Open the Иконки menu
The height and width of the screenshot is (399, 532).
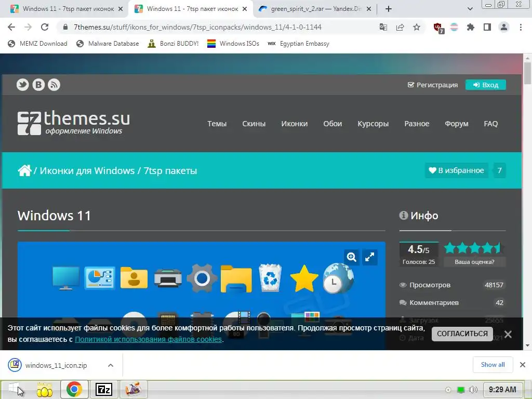click(x=294, y=124)
